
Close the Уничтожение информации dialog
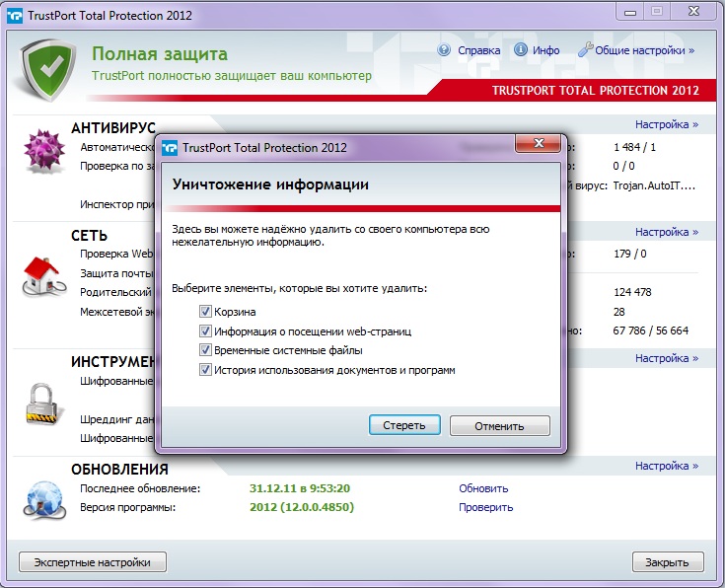[x=539, y=143]
